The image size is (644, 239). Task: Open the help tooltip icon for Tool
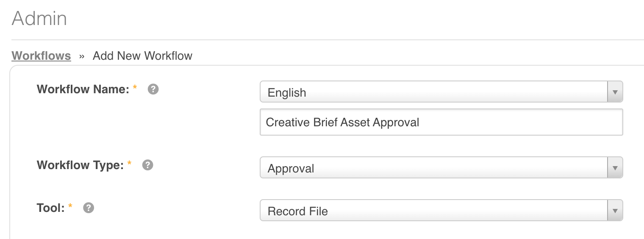[88, 208]
